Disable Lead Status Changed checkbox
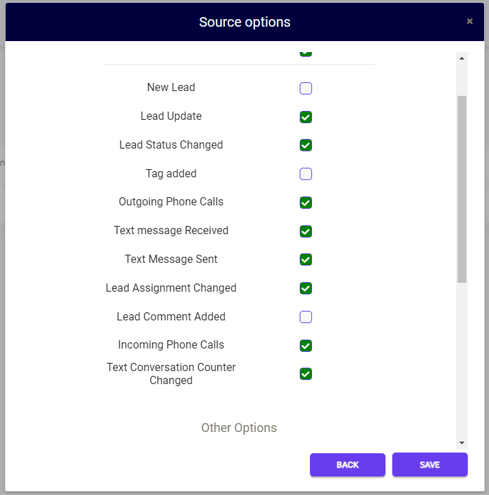 point(305,145)
